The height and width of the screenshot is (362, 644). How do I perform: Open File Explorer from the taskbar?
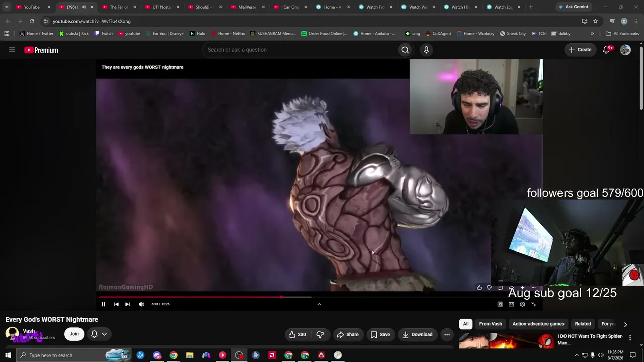(190, 355)
